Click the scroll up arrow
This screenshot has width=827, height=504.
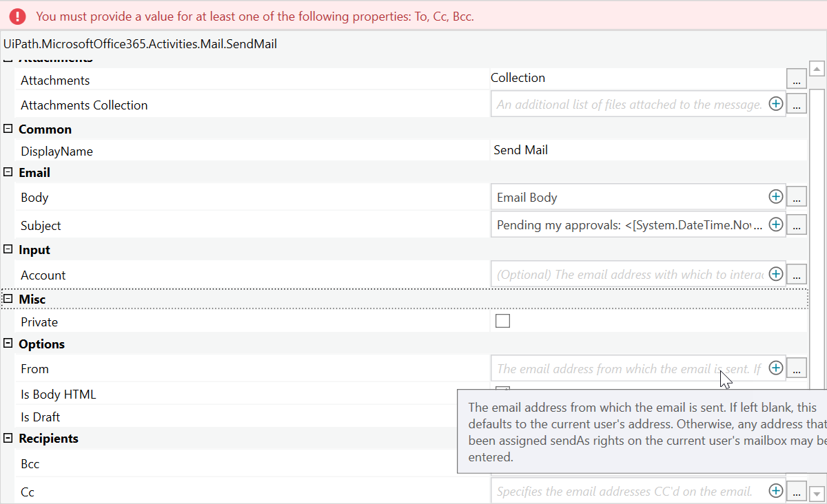817,69
